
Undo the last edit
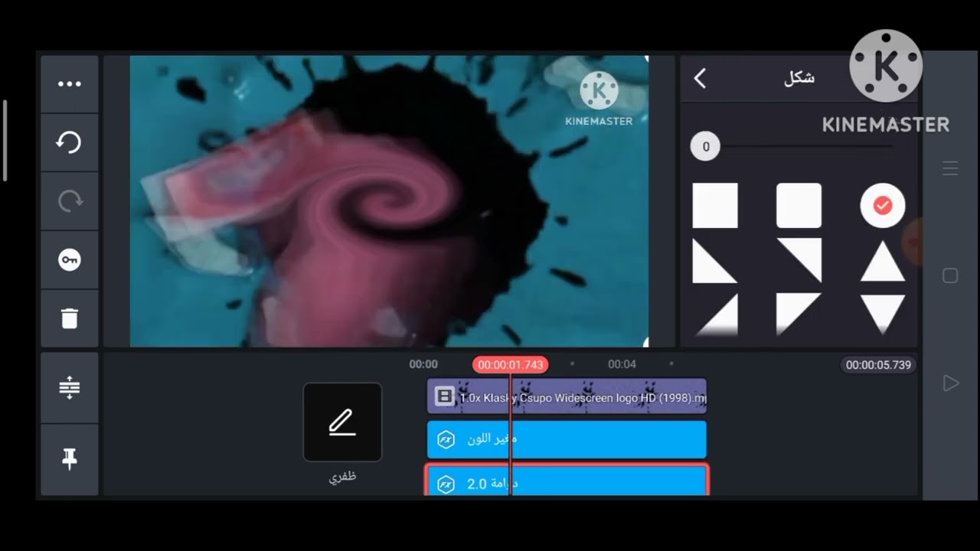70,142
